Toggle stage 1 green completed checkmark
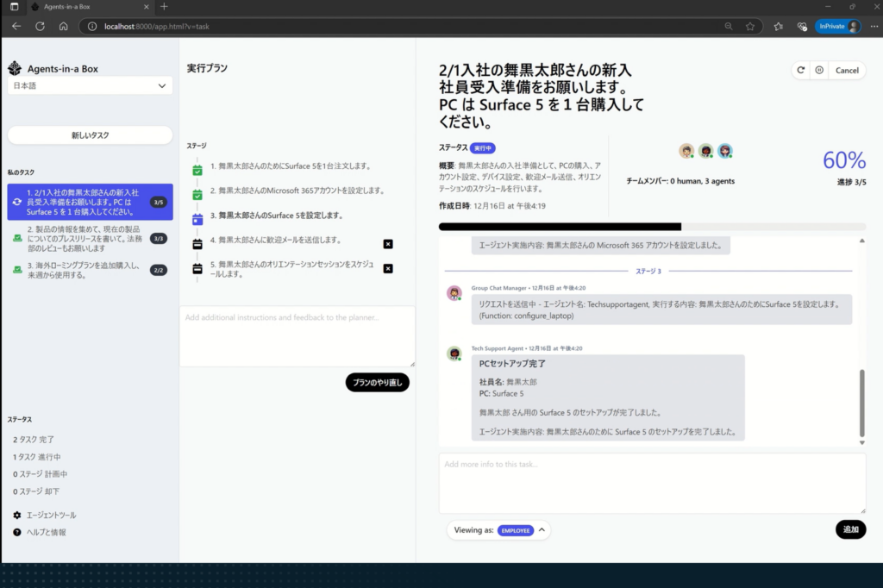Viewport: 883px width, 588px height. [x=197, y=170]
